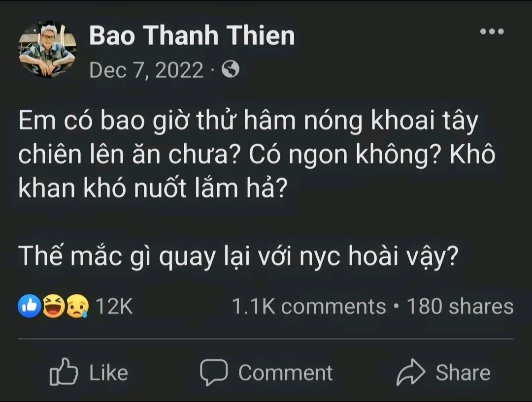Open Bao Thanh Thien's profile picture
Image resolution: width=532 pixels, height=402 pixels.
point(48,50)
